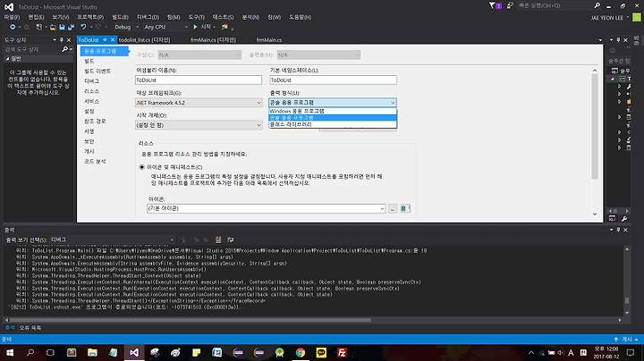Open KakaoTalk from Windows taskbar

[321, 352]
